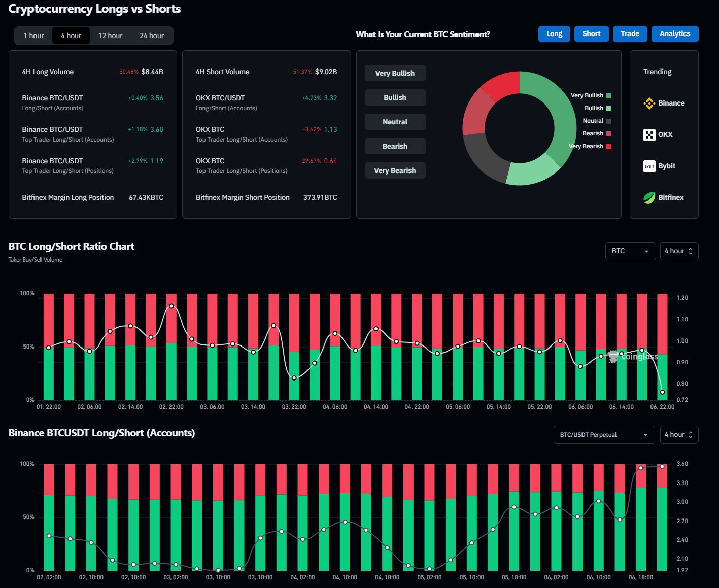Screen dimensions: 719x588
Task: Click the Bitfinex link text in Trending
Action: point(671,198)
